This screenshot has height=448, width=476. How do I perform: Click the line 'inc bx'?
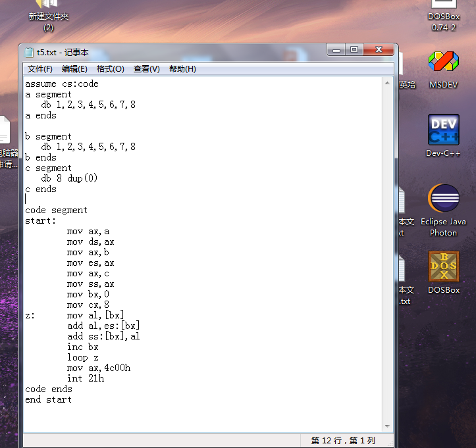[82, 347]
